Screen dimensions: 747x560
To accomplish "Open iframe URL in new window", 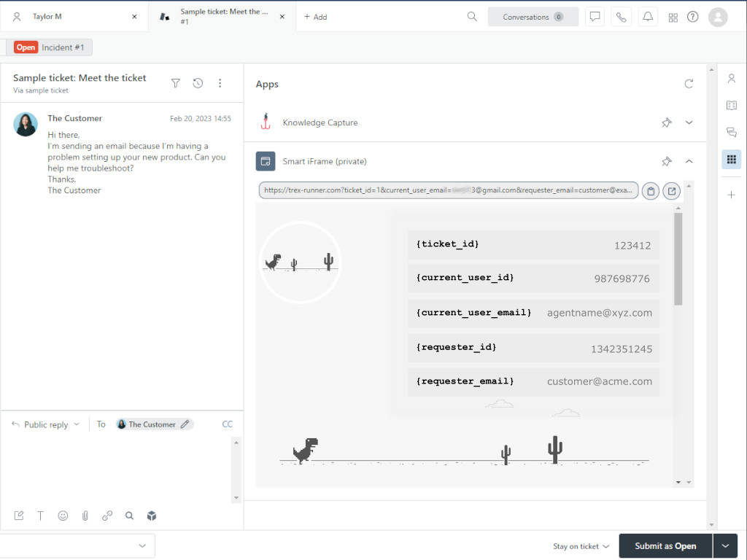I will 672,191.
